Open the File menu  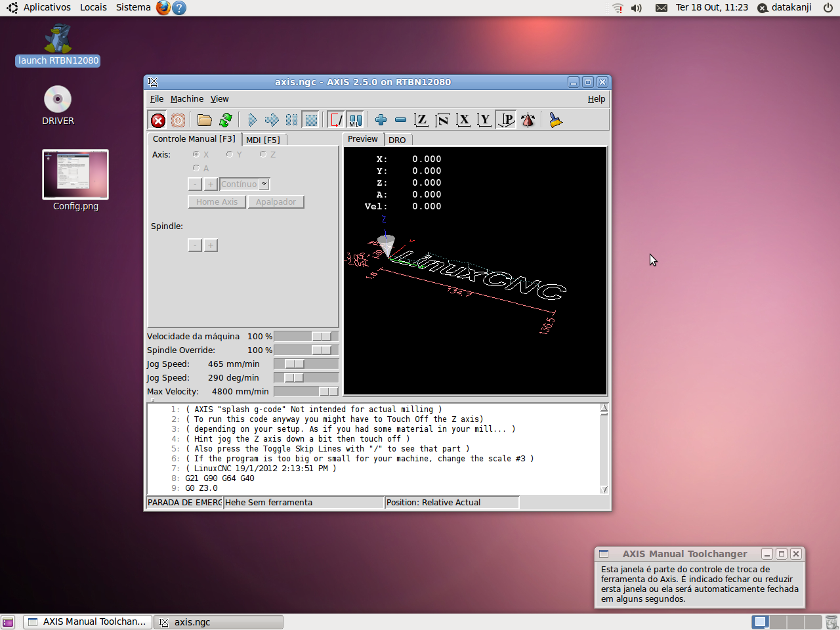[157, 99]
